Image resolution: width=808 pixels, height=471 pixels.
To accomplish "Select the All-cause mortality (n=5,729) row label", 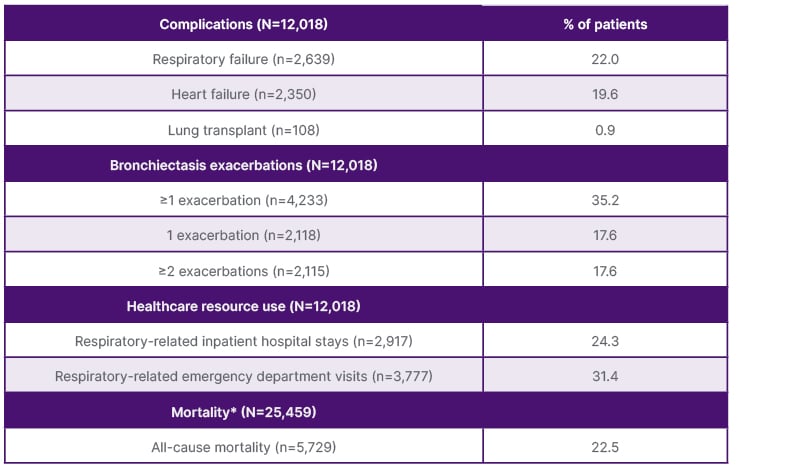I will (243, 447).
